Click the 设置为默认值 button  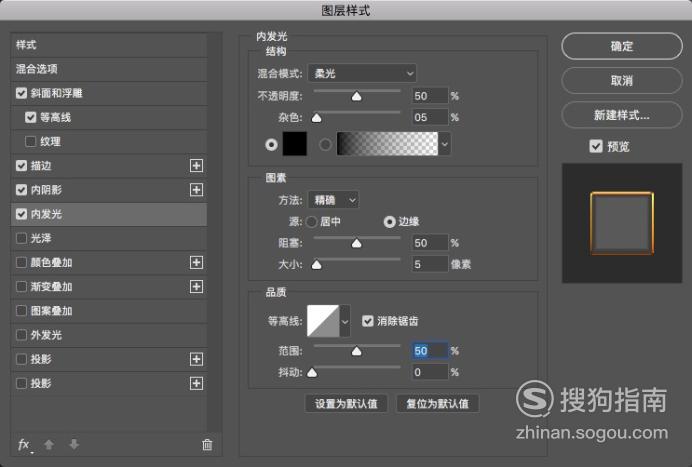(x=346, y=403)
